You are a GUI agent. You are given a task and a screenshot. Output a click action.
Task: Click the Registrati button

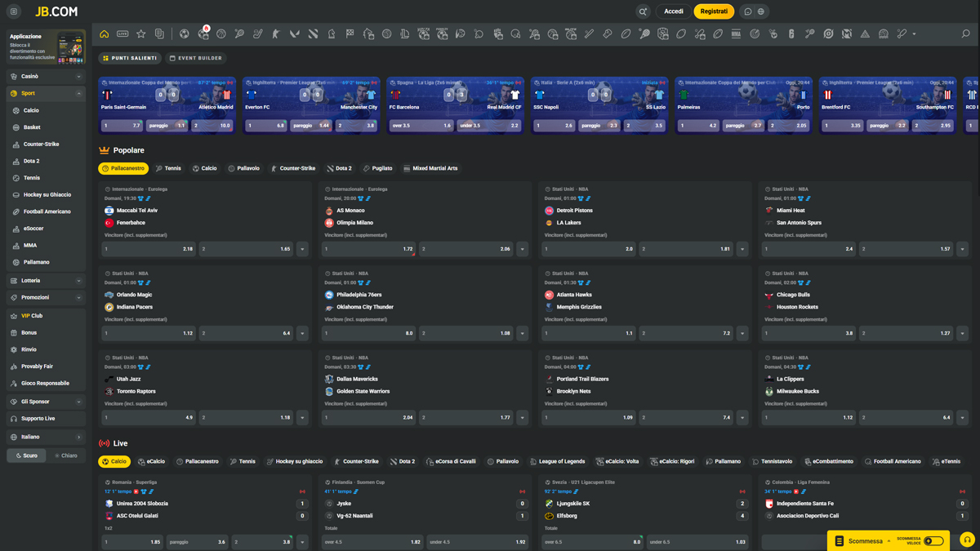pyautogui.click(x=713, y=11)
